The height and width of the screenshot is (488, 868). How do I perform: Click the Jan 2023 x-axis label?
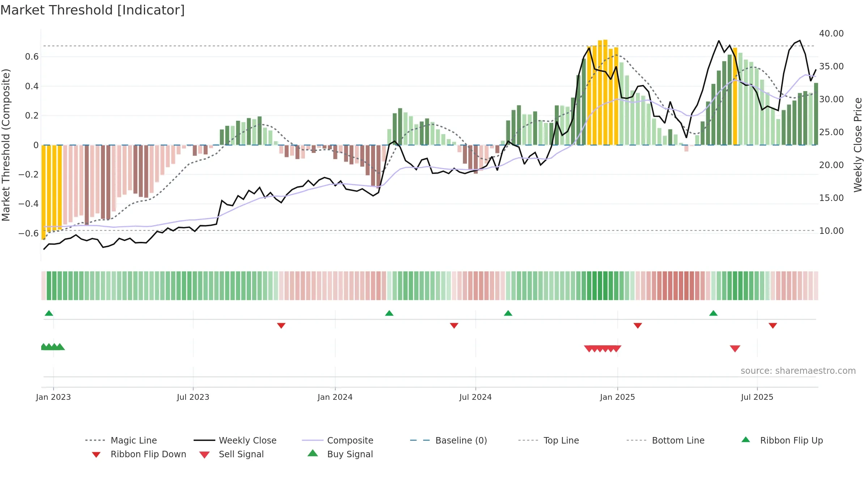[x=54, y=397]
